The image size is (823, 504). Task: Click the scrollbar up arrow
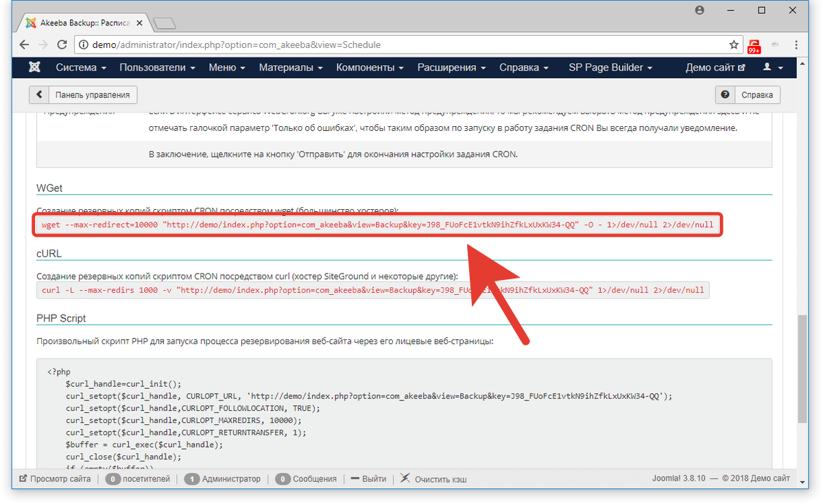803,64
